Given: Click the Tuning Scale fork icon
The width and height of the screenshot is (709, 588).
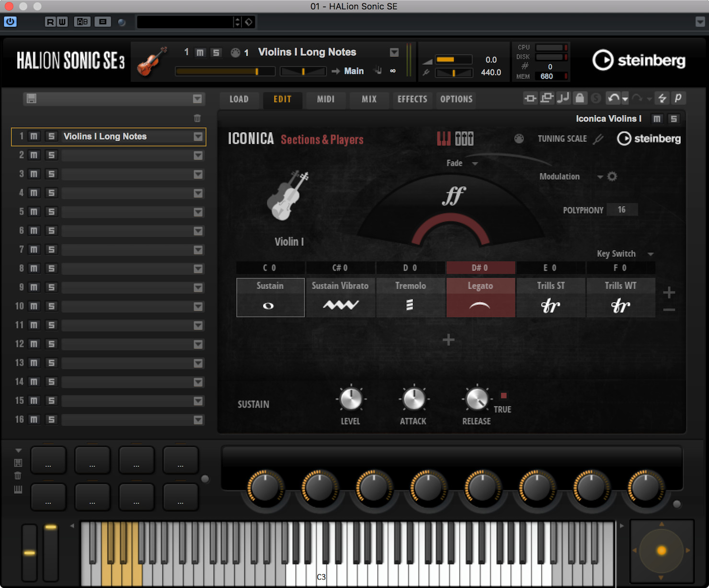Looking at the screenshot, I should tap(598, 139).
